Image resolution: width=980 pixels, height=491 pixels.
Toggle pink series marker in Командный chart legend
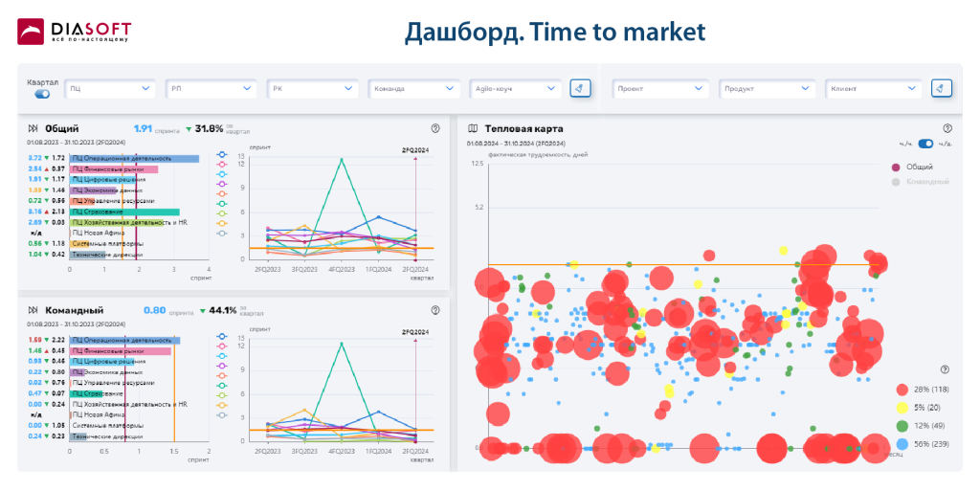click(x=222, y=346)
